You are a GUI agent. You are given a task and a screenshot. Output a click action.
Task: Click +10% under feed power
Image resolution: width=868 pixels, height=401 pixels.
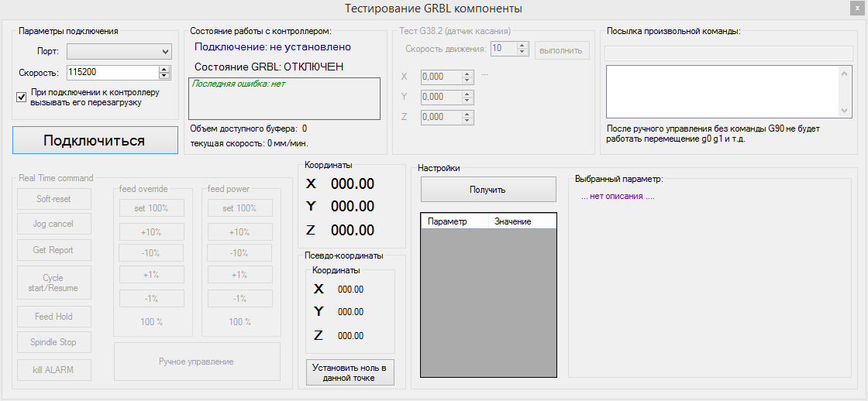pos(240,231)
